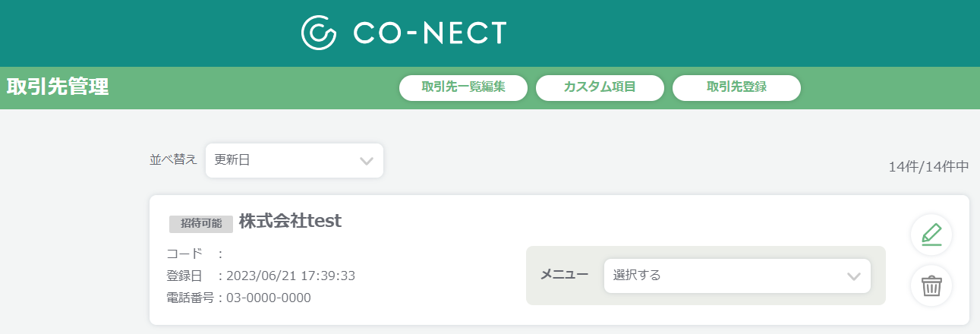This screenshot has height=334, width=980.
Task: Delete 株式会社test with the trash icon
Action: [931, 286]
